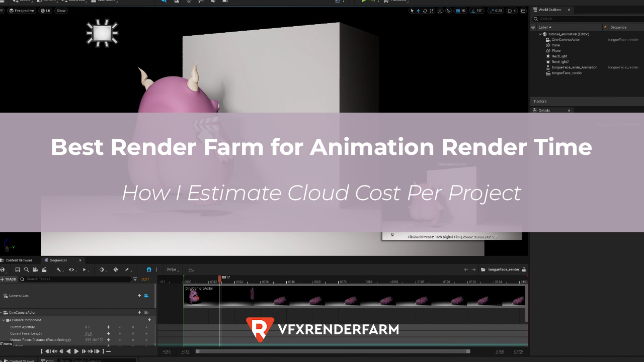Toggle Sequencer magnet snapping
Screen dimensions: 644x362
coord(149,269)
